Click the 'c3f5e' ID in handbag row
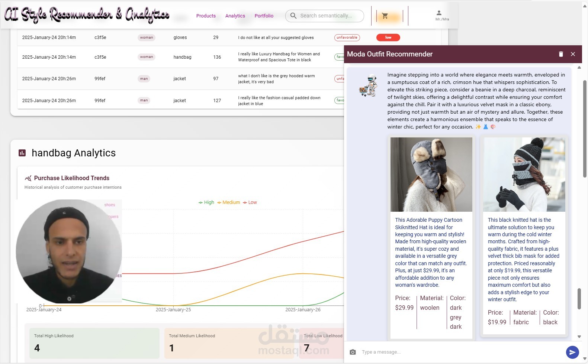 tap(100, 57)
